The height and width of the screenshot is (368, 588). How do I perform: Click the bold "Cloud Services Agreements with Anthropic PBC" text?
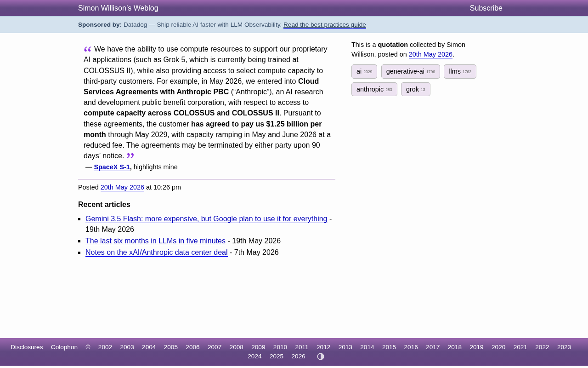point(201,86)
